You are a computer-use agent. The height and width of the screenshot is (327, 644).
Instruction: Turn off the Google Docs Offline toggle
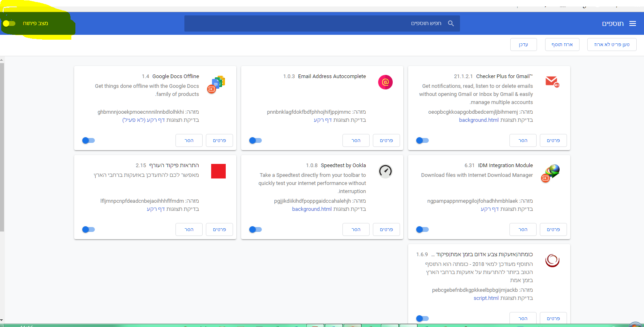click(88, 140)
